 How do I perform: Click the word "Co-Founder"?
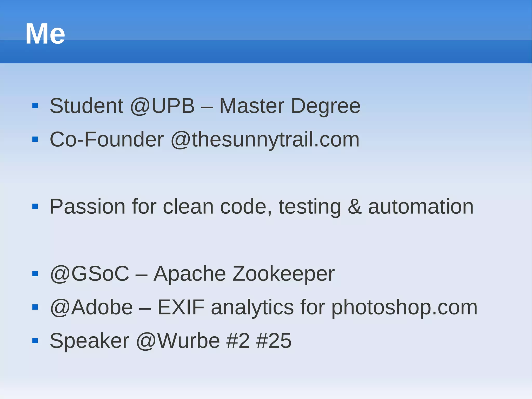coord(107,140)
